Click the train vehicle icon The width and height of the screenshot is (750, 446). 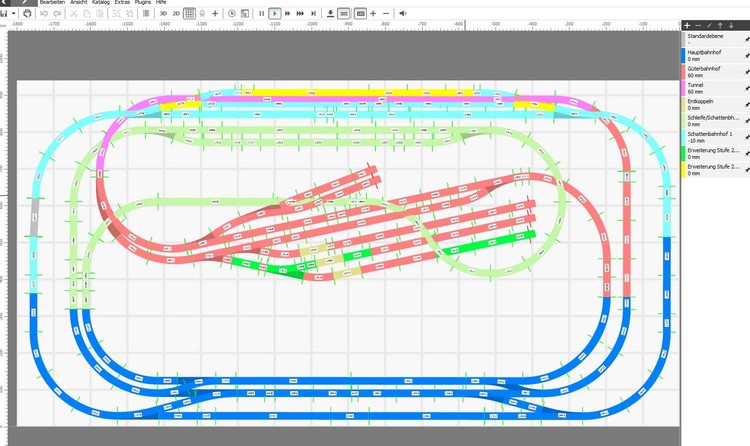(202, 13)
